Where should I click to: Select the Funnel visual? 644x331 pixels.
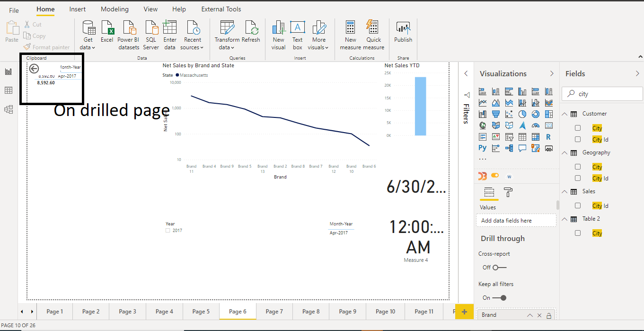click(x=496, y=114)
